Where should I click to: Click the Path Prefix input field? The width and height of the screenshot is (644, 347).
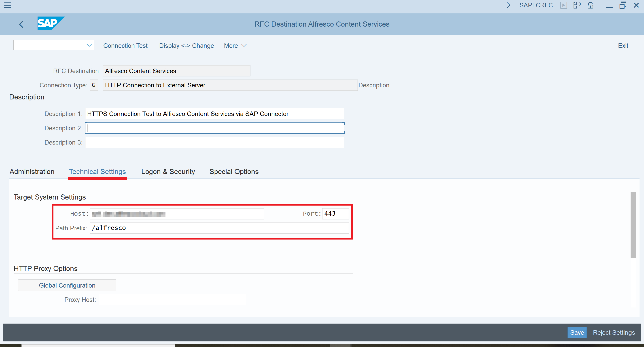point(219,228)
